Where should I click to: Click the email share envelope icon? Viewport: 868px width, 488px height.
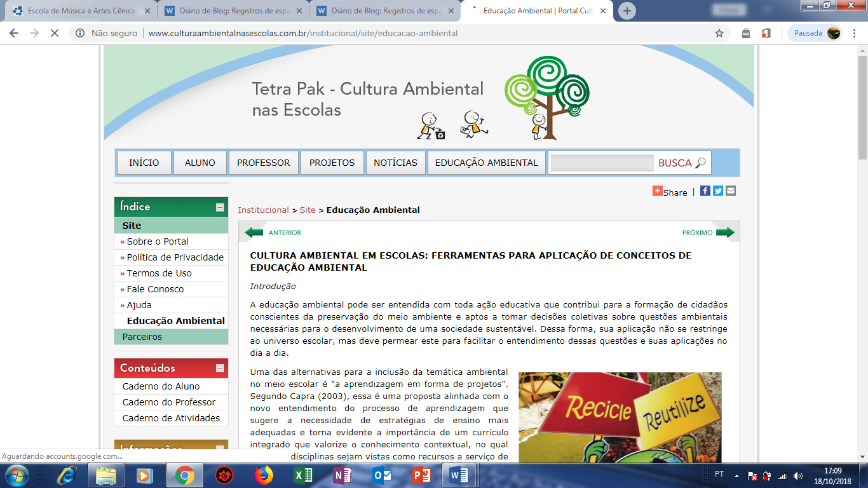point(731,191)
